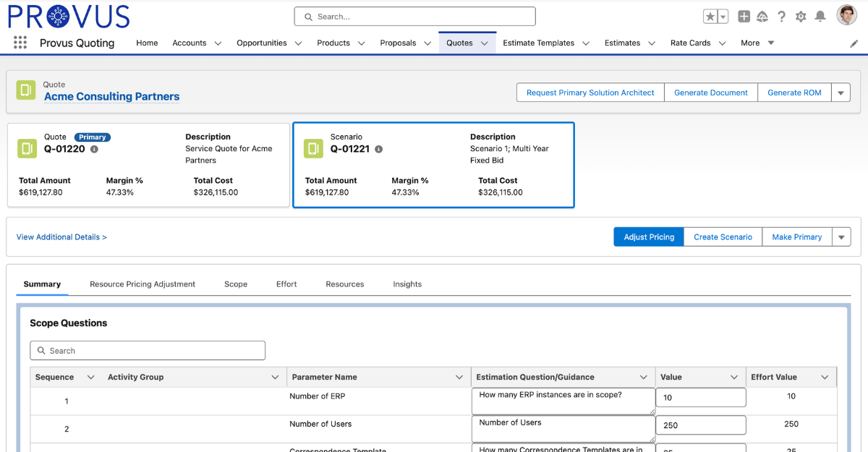Expand the Products menu chevron

click(x=361, y=43)
